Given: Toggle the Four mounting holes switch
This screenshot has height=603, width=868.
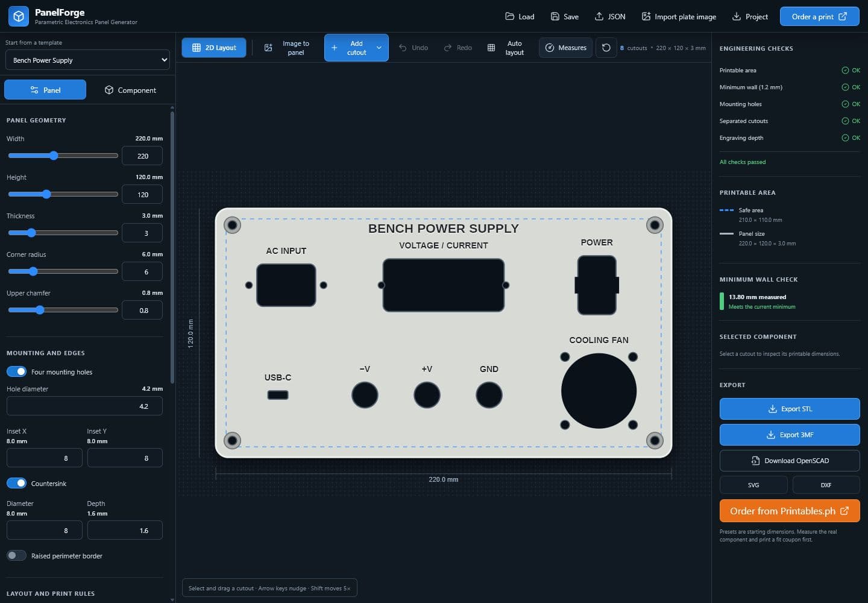Looking at the screenshot, I should 16,371.
